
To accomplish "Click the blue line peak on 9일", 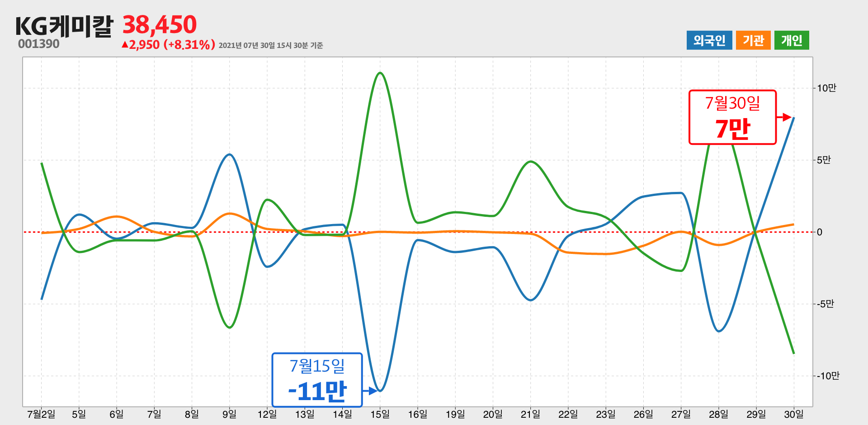I will [x=230, y=154].
